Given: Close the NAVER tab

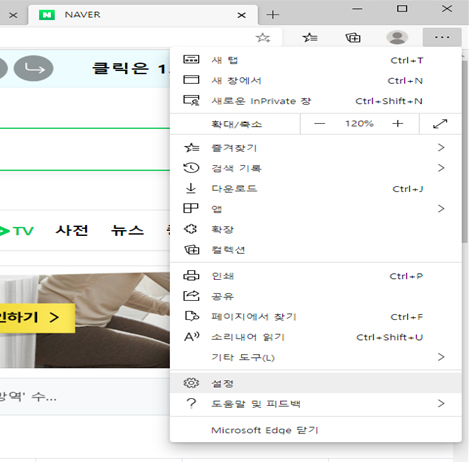Looking at the screenshot, I should (x=242, y=15).
